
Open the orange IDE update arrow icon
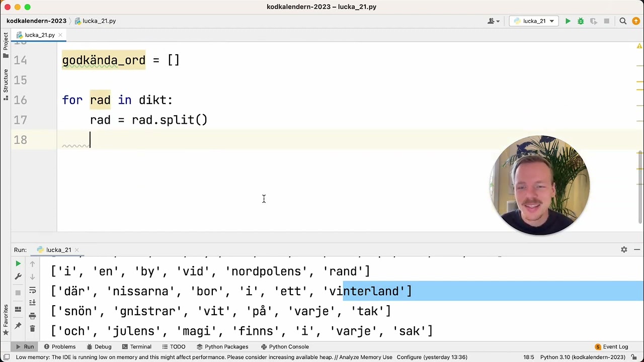tap(636, 21)
